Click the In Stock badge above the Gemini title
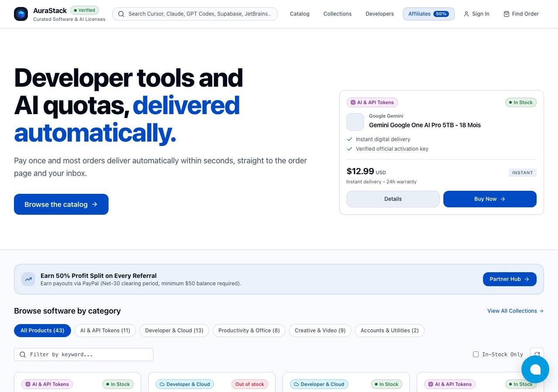The width and height of the screenshot is (558, 392). pyautogui.click(x=521, y=102)
